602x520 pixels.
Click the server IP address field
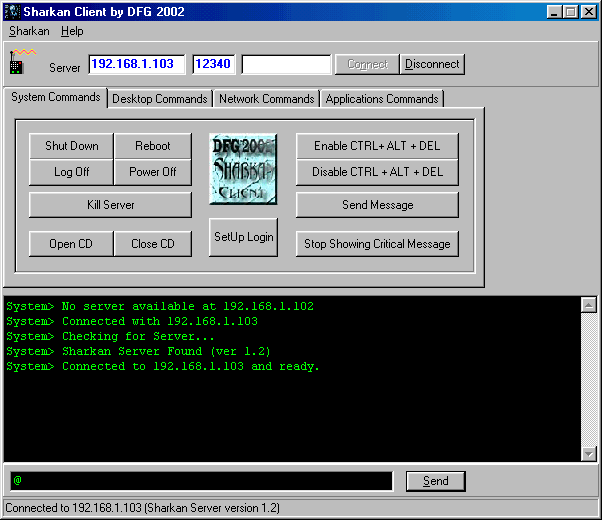point(137,64)
